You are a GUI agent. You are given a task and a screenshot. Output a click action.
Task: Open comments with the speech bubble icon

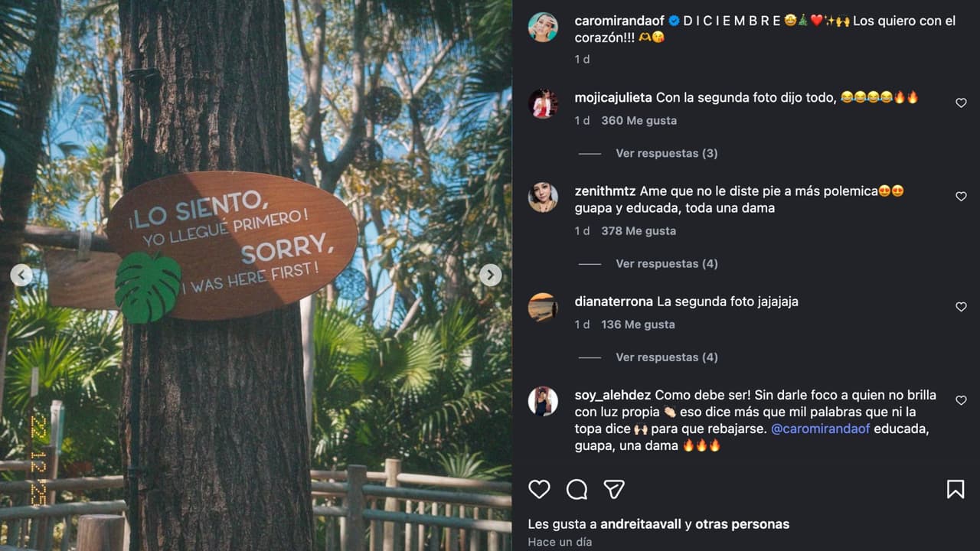point(577,489)
